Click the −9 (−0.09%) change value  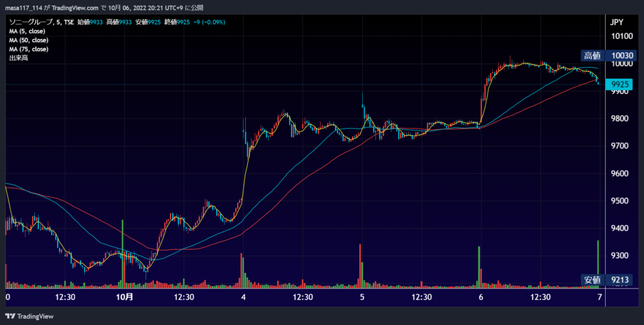pos(209,22)
